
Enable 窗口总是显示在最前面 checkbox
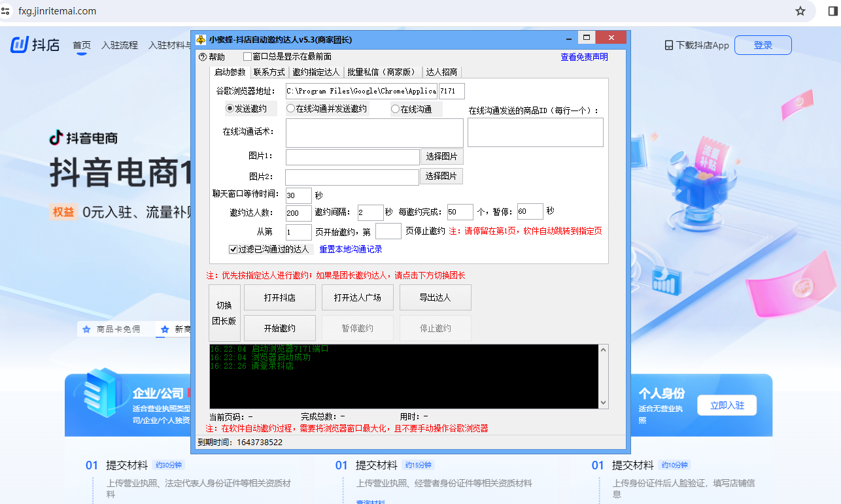click(247, 57)
